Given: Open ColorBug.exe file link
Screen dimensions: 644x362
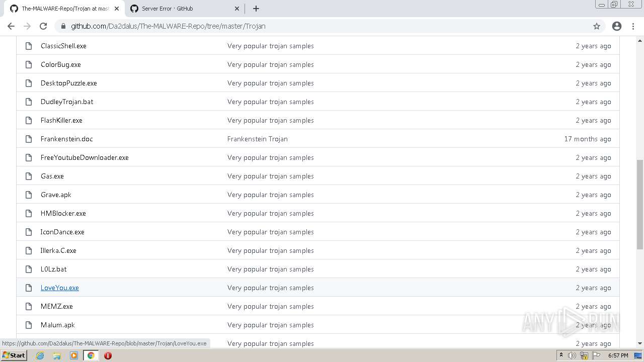Looking at the screenshot, I should coord(61,64).
